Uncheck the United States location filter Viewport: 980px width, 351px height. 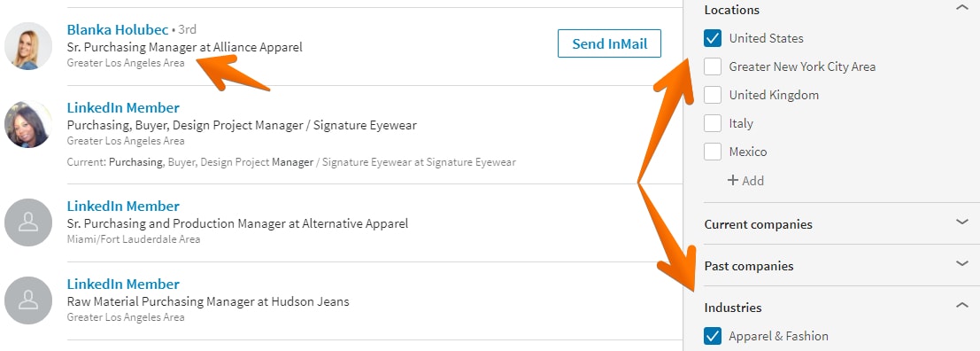pos(713,38)
